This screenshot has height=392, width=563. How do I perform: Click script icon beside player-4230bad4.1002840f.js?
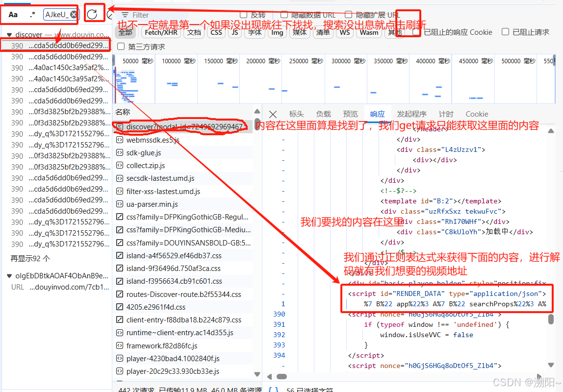pos(120,359)
